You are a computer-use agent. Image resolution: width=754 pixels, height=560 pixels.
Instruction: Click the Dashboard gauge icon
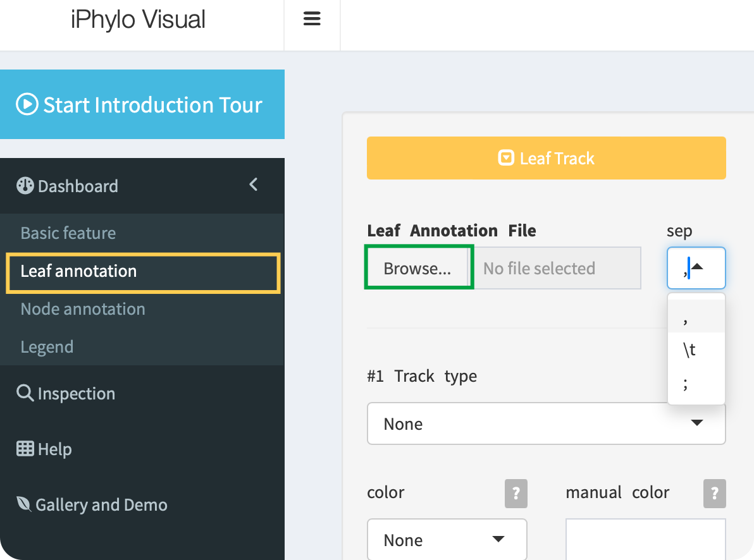tap(25, 186)
